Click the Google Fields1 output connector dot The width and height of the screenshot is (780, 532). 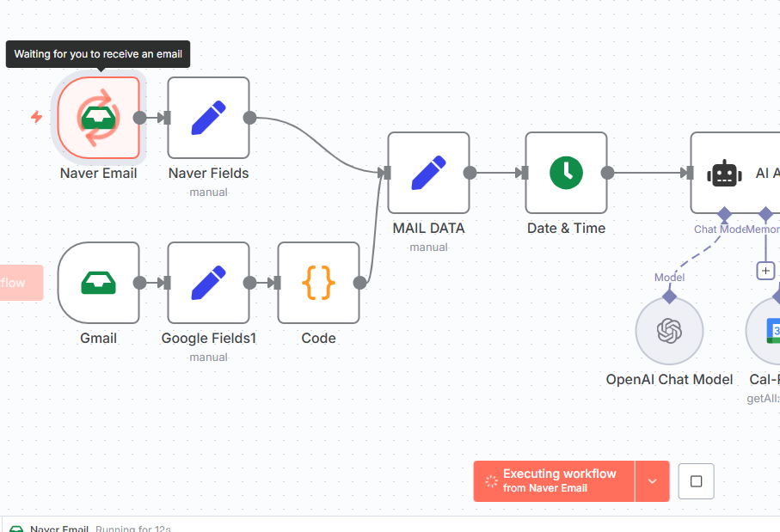click(x=249, y=283)
